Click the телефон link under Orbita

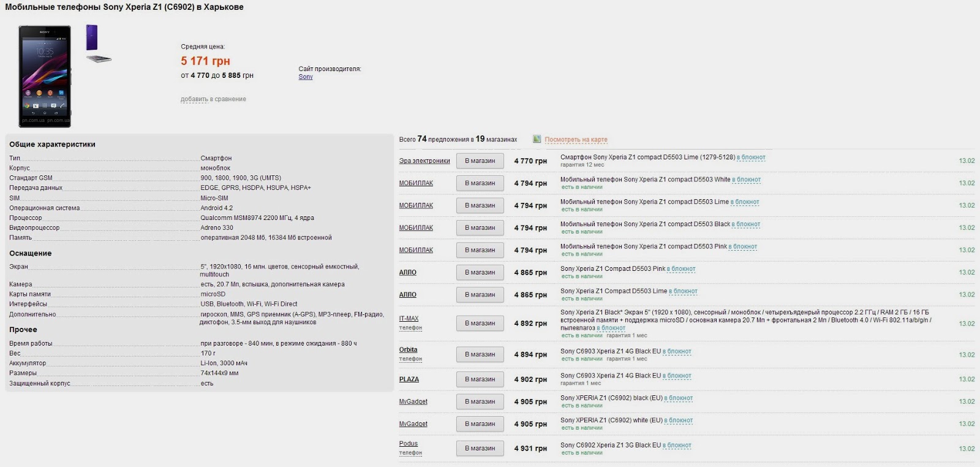410,359
